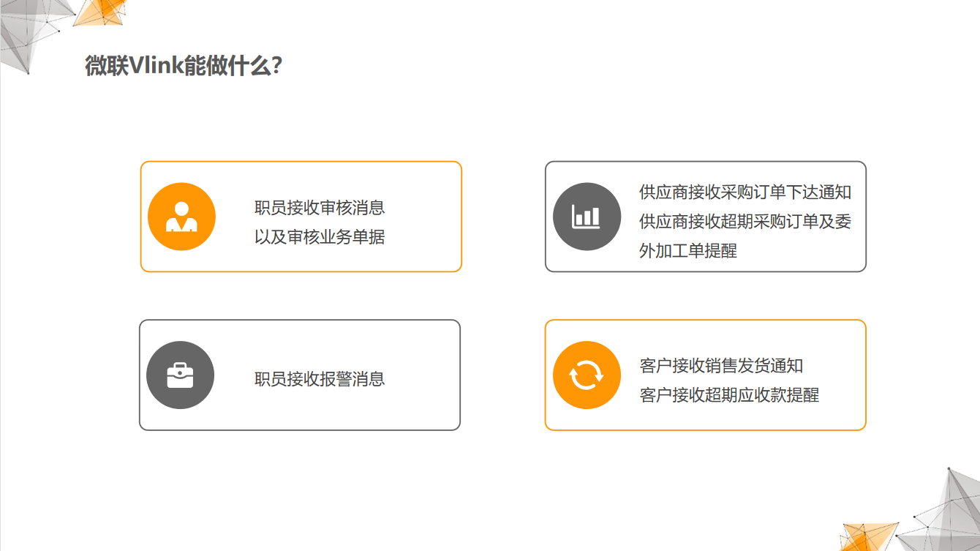The image size is (980, 551).
Task: Click the orange person icon
Action: (x=181, y=217)
